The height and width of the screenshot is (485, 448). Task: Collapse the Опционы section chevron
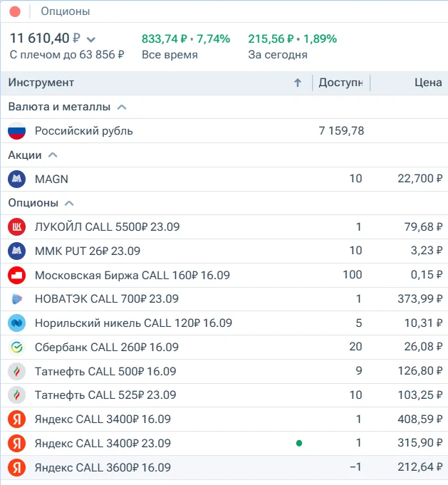(69, 203)
